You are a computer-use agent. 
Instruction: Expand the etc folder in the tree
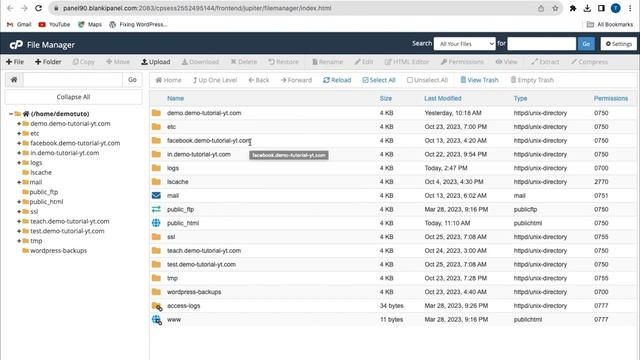[x=19, y=133]
